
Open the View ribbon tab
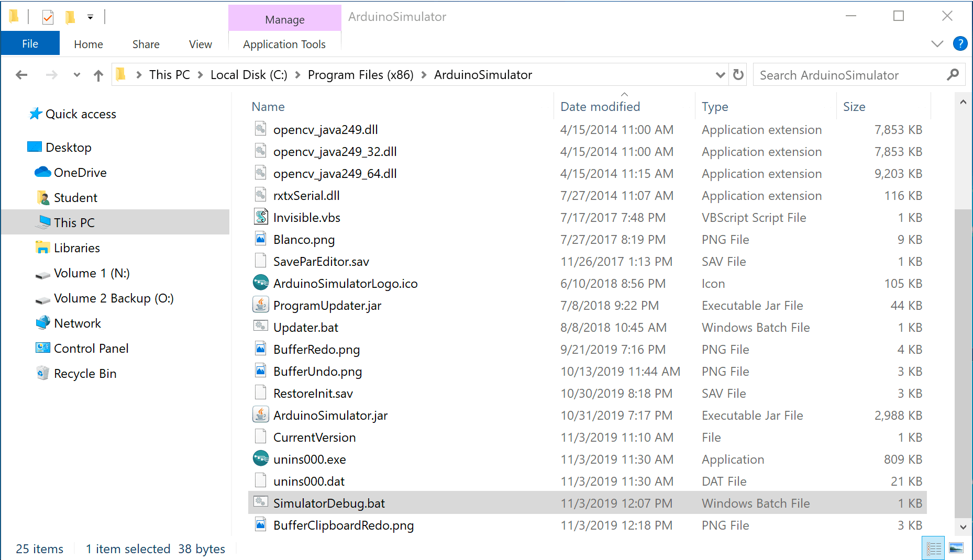[200, 44]
